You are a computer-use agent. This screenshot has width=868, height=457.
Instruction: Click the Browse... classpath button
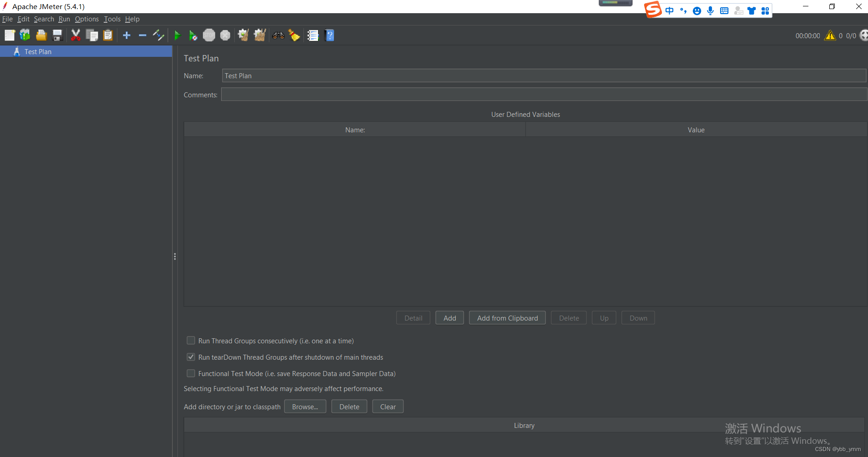(x=305, y=407)
